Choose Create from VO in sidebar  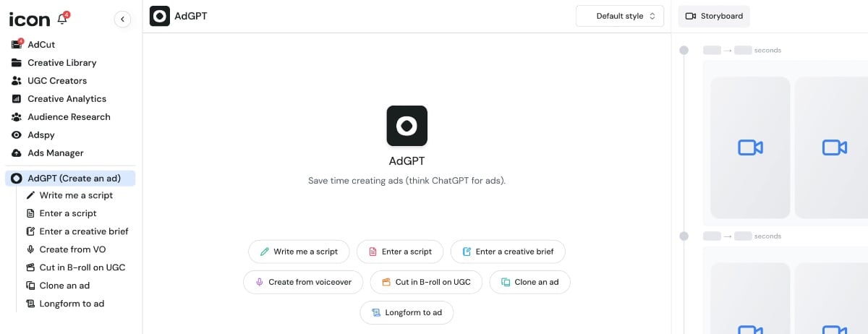coord(72,249)
